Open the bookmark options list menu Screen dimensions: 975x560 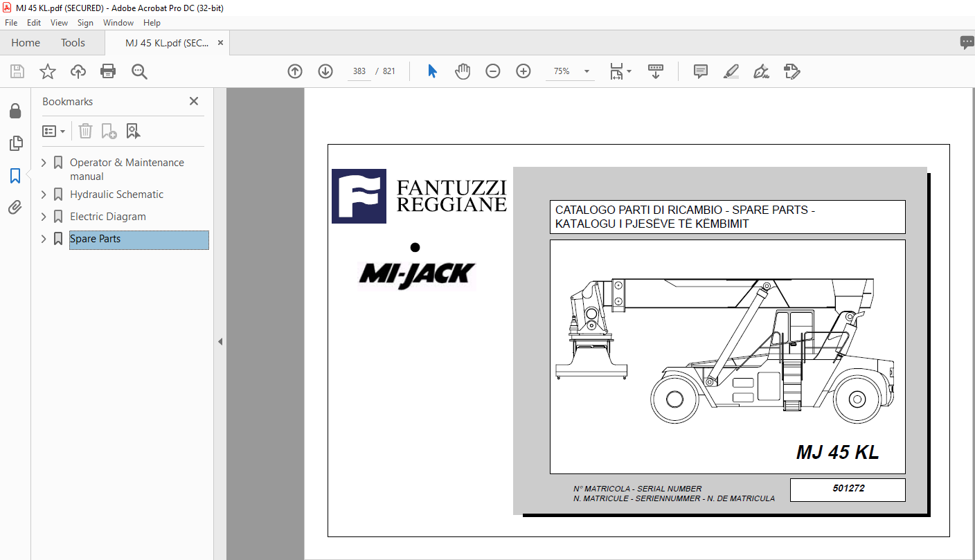pos(53,131)
